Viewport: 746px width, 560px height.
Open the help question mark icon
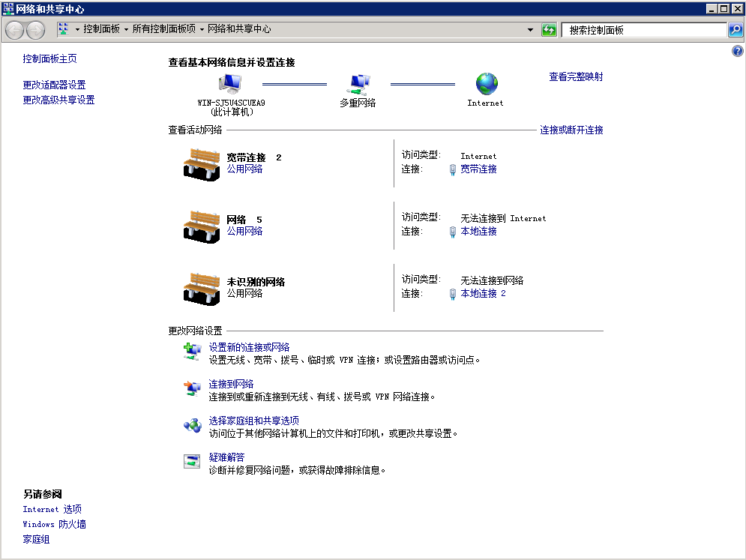pyautogui.click(x=736, y=51)
